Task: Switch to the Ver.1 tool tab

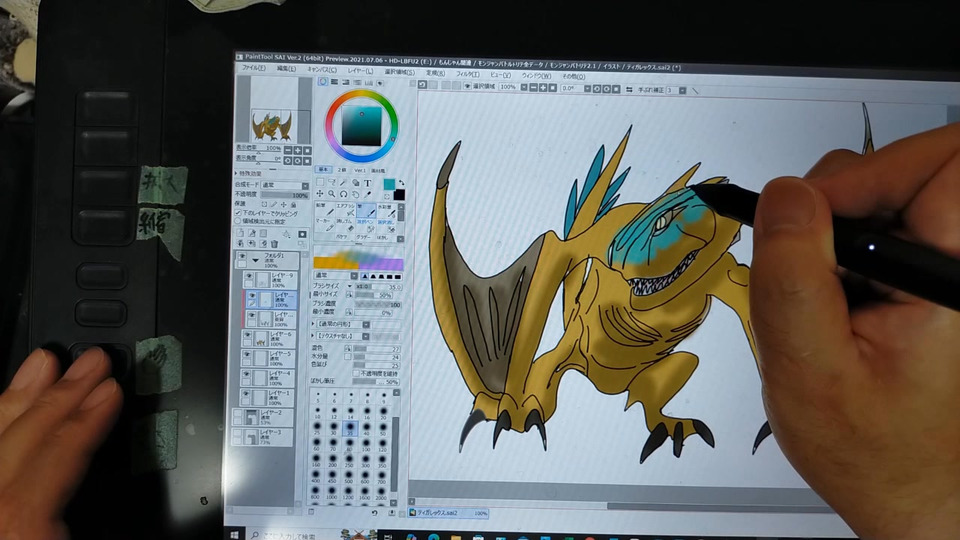Action: point(360,170)
